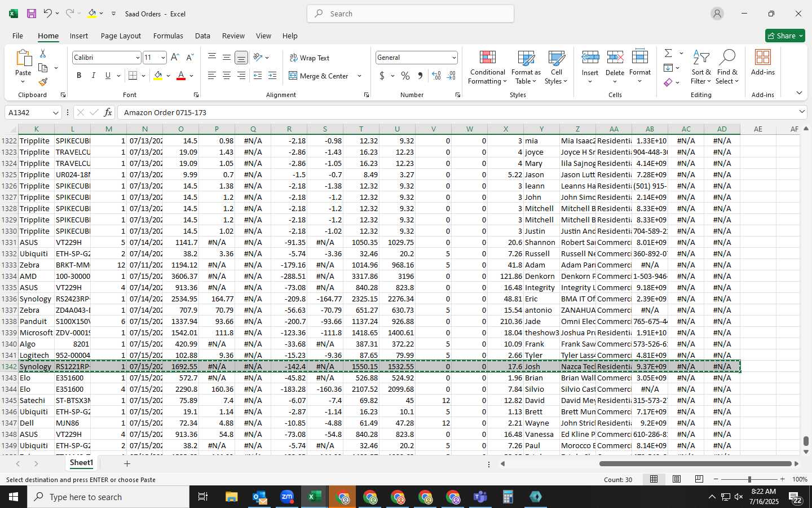Image resolution: width=812 pixels, height=508 pixels.
Task: Open Format as Table gallery
Action: pyautogui.click(x=526, y=67)
